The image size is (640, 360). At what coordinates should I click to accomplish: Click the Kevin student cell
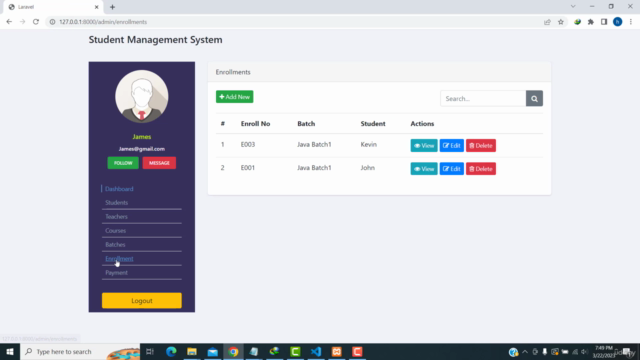(x=369, y=144)
